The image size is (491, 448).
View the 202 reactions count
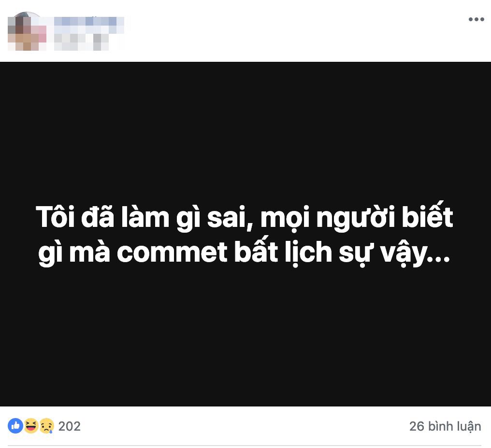click(70, 426)
